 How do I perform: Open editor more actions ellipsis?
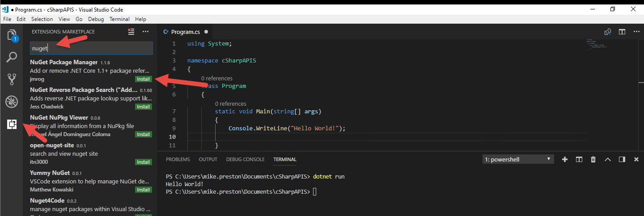(636, 32)
